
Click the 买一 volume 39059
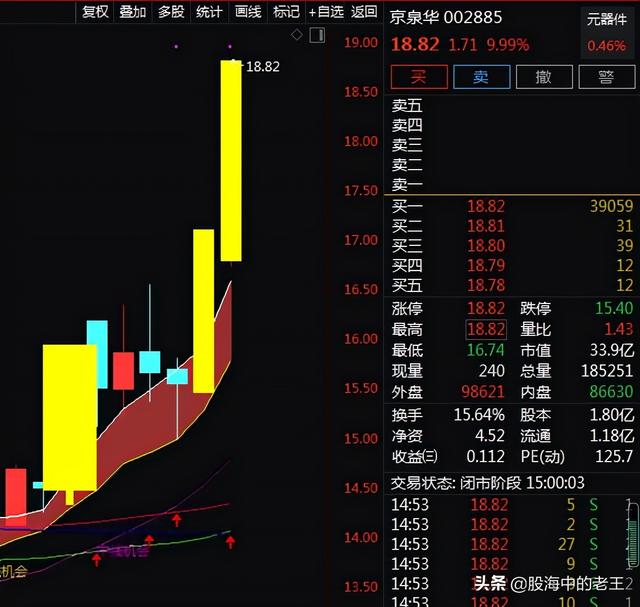pos(611,206)
